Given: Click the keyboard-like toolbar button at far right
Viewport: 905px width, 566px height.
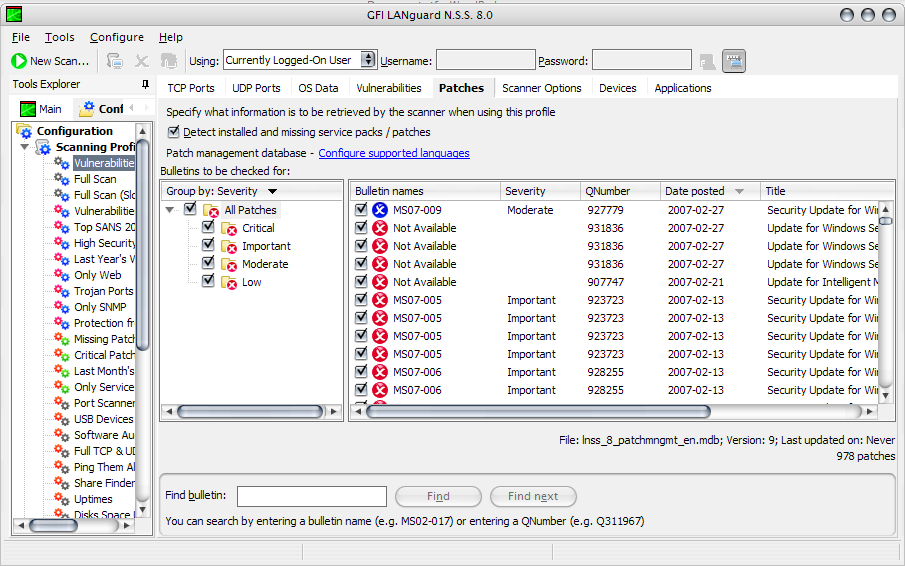Looking at the screenshot, I should 734,61.
